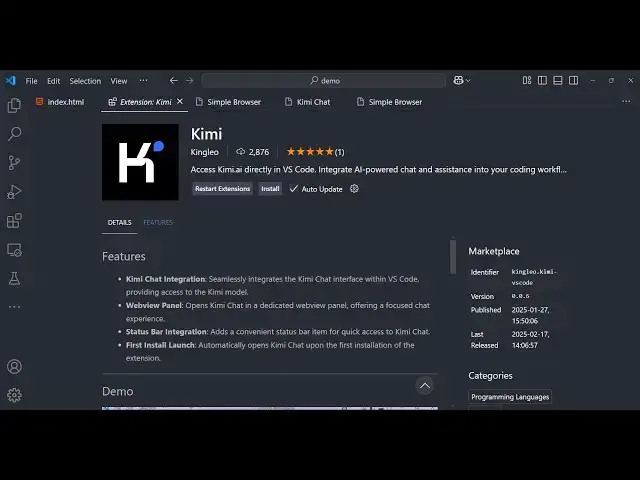
Task: Click the Last Released date 2025-02-17
Action: coord(531,340)
